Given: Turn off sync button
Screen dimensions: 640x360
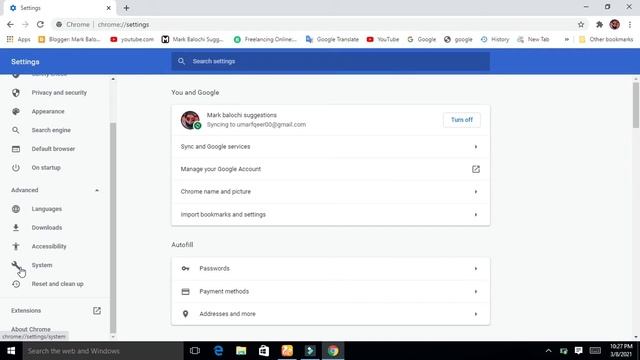Looking at the screenshot, I should [x=462, y=120].
